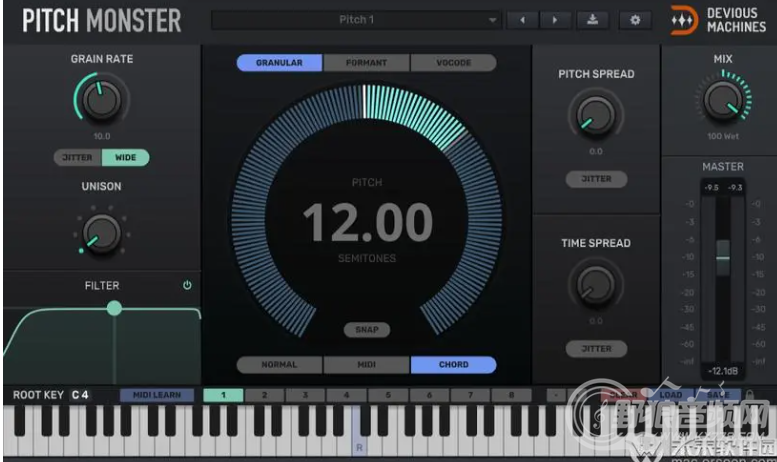Click the minus button after slot 8
777x462 pixels.
coord(556,395)
